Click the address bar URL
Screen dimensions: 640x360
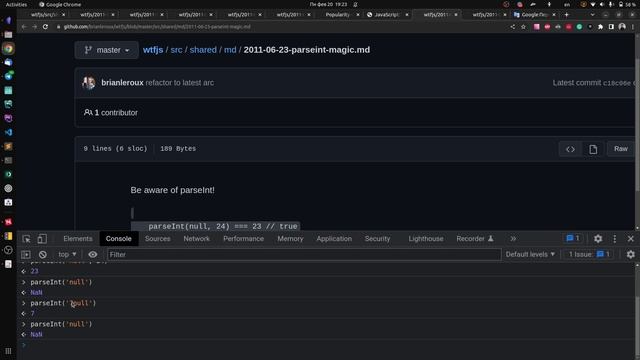click(x=157, y=27)
